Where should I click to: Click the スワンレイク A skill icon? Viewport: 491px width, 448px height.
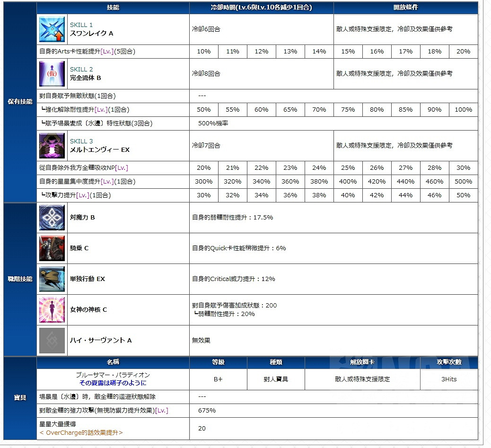click(52, 30)
